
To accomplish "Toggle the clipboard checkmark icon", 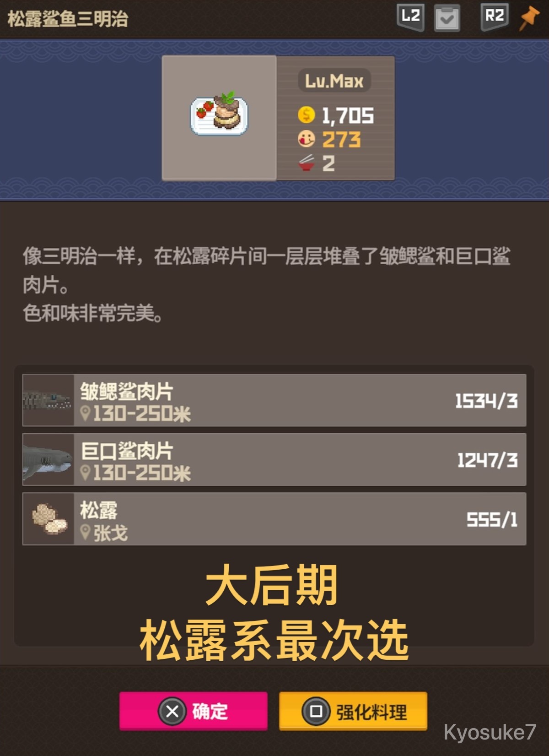I will pos(447,18).
